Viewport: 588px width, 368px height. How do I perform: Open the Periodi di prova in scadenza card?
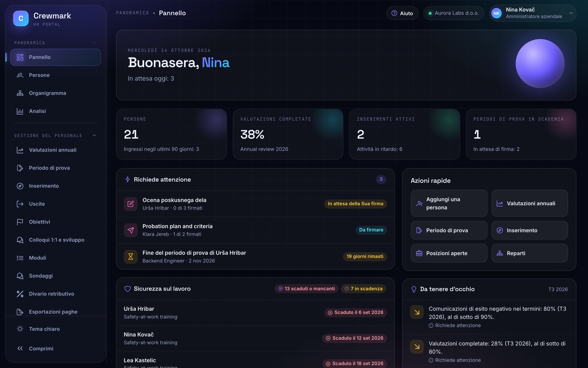[521, 134]
